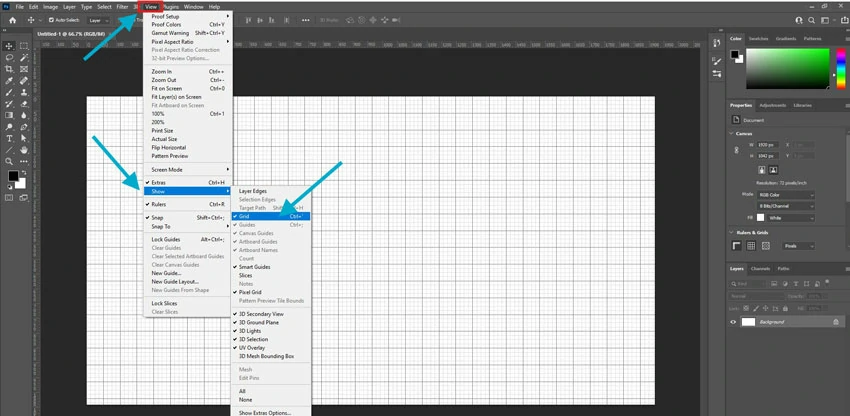
Task: Open the RGB Color mode dropdown
Action: [784, 194]
